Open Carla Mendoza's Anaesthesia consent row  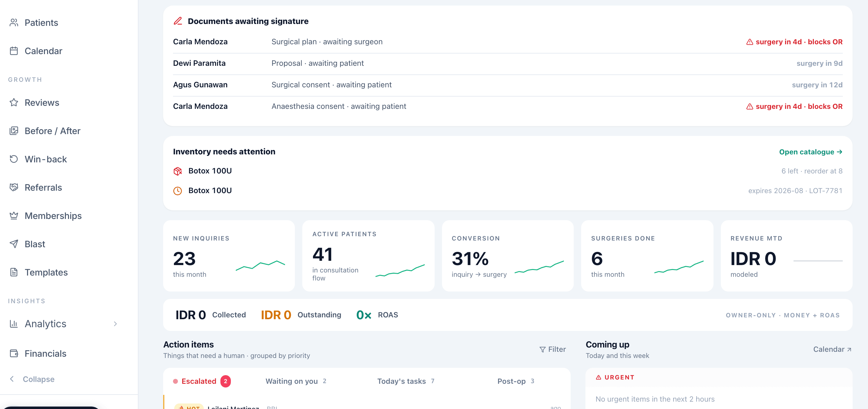tap(508, 106)
